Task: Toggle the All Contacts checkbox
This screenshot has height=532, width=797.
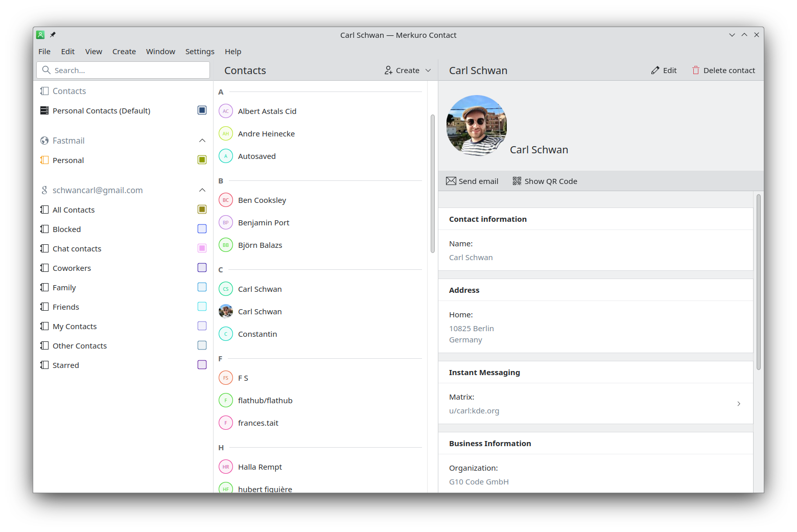Action: pyautogui.click(x=202, y=209)
